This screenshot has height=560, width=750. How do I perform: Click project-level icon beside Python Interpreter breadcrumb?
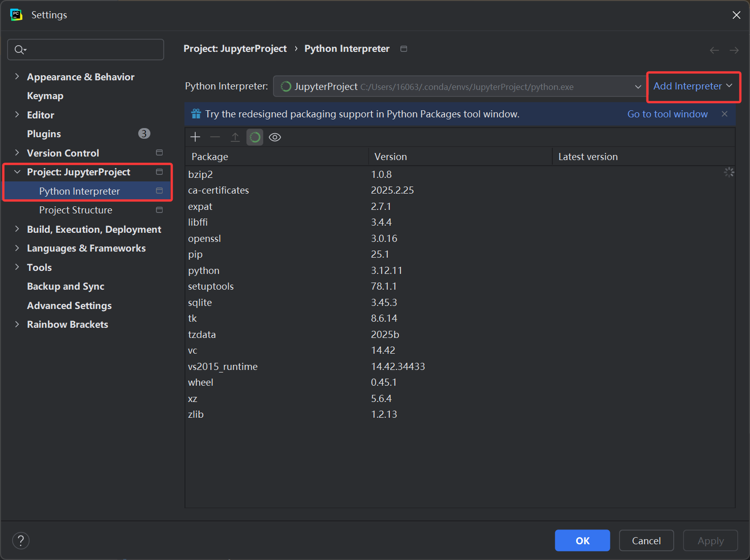404,49
